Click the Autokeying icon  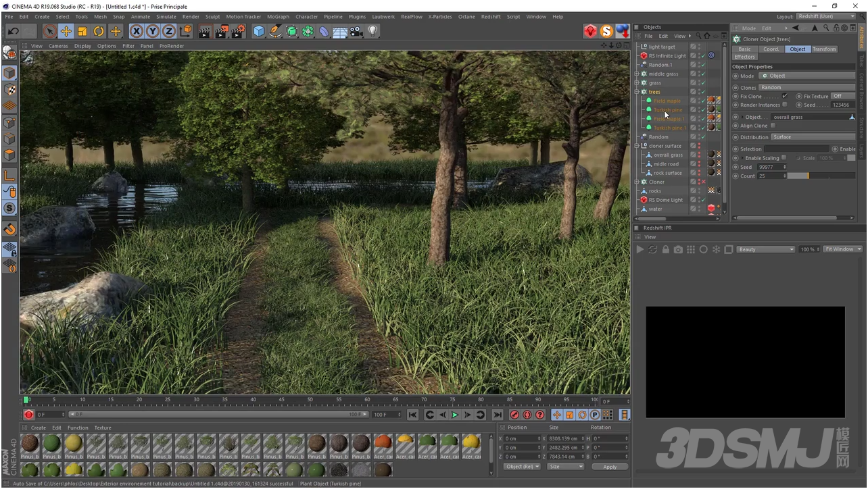click(527, 415)
